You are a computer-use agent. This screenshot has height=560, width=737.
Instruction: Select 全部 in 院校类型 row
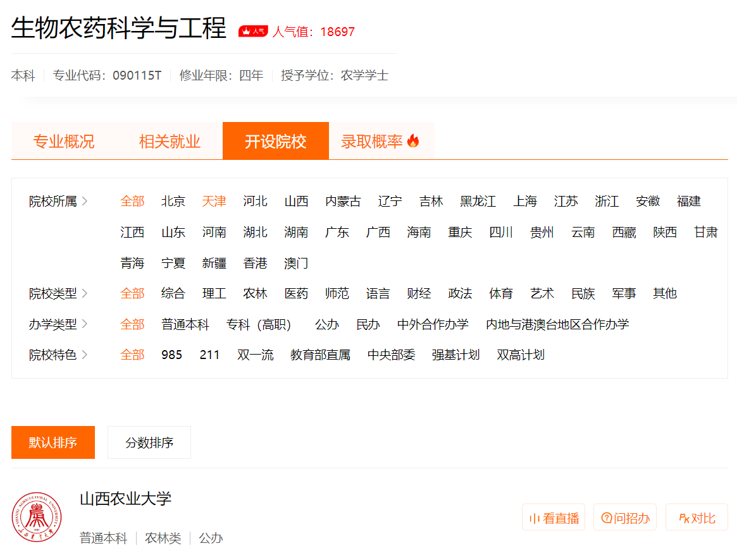pyautogui.click(x=132, y=293)
